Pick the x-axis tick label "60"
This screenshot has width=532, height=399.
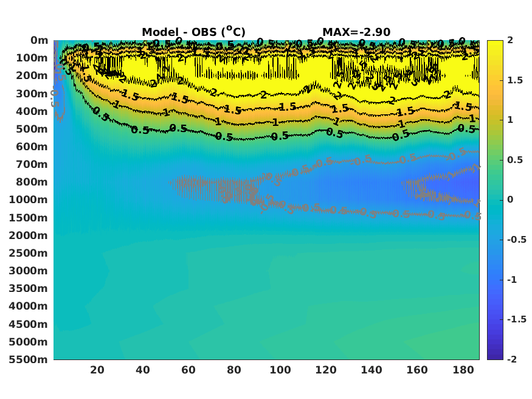point(188,369)
